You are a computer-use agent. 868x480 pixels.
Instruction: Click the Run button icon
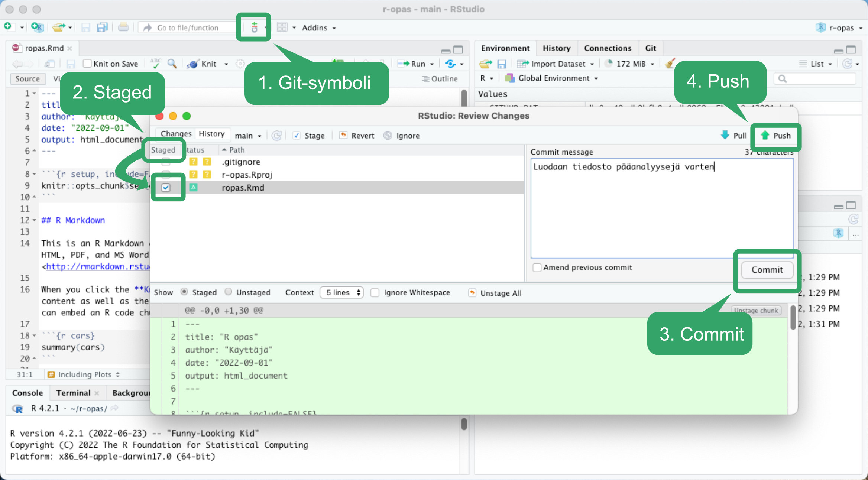point(414,64)
